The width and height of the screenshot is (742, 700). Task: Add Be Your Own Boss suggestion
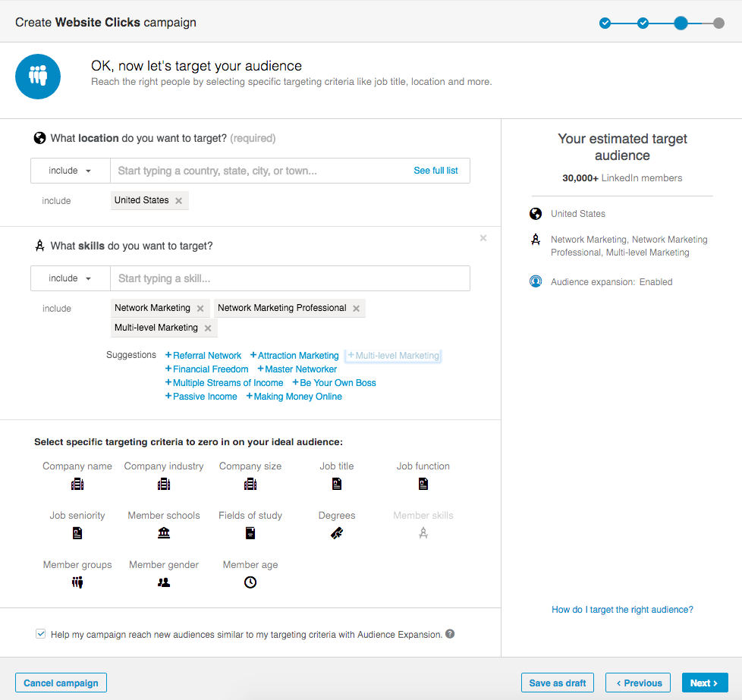pyautogui.click(x=334, y=383)
